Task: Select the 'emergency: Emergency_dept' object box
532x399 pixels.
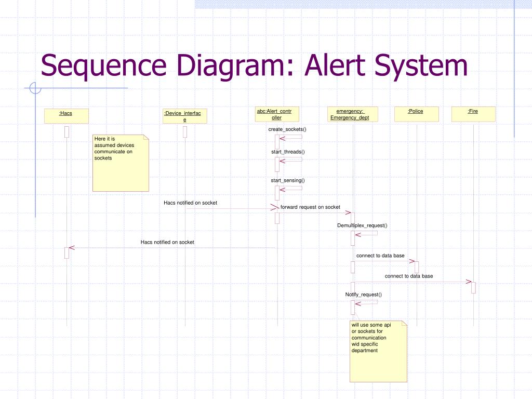Action: coord(353,114)
